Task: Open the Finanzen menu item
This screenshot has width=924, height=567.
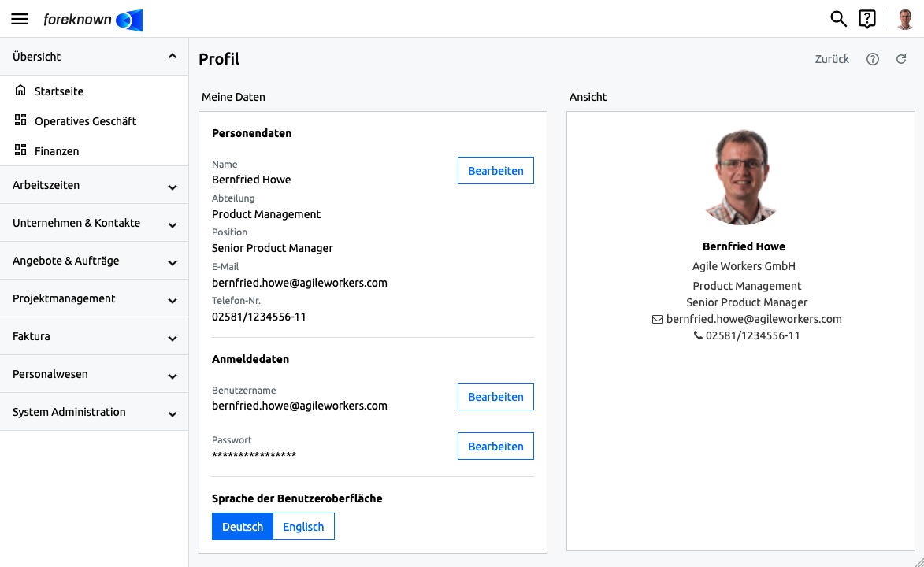Action: click(57, 151)
